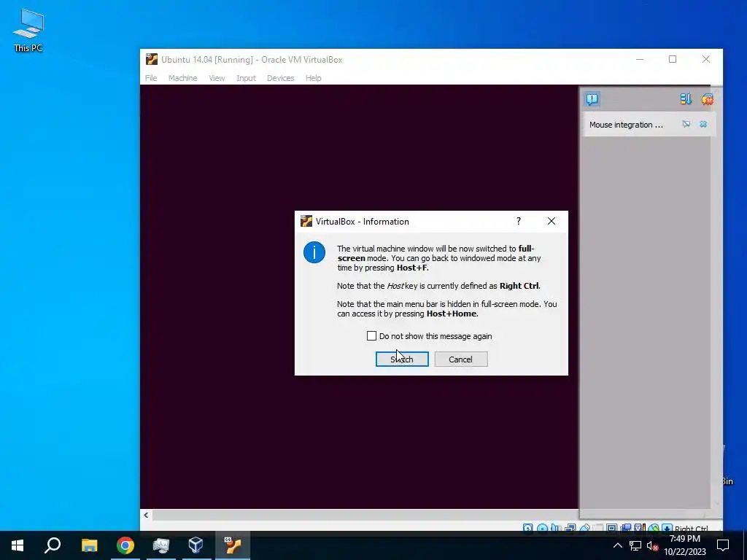The width and height of the screenshot is (747, 560).
Task: Open the Devices menu
Action: [281, 78]
